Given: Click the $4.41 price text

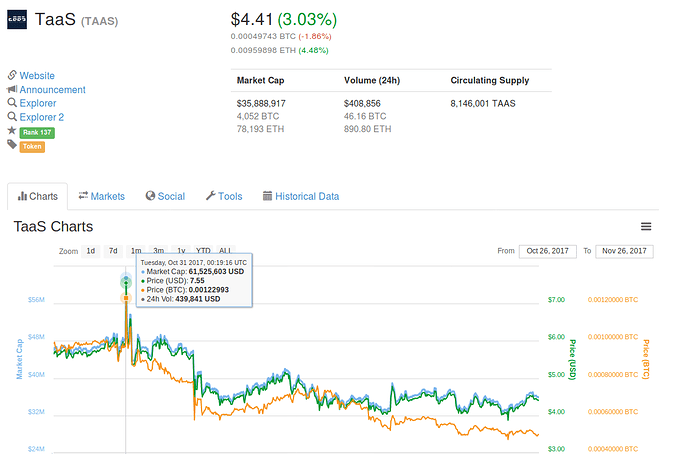Looking at the screenshot, I should pos(252,19).
